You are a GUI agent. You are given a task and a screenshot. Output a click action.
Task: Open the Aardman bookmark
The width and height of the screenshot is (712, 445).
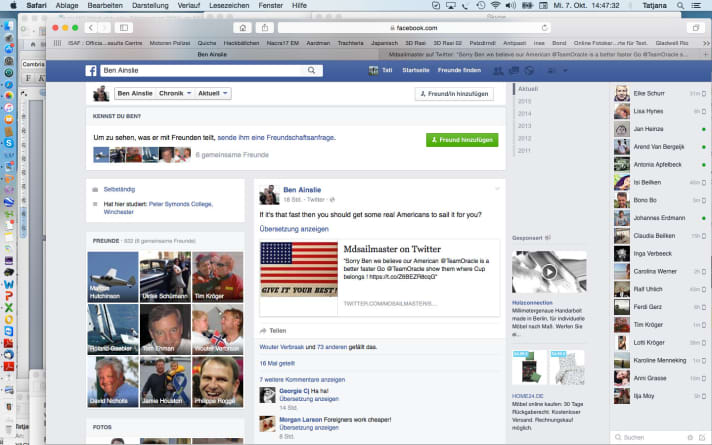click(318, 43)
